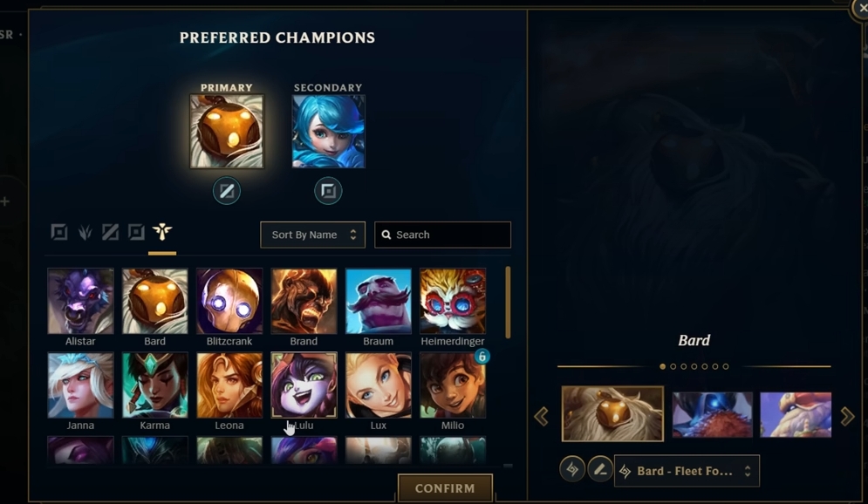Click the role icon under Secondary champion
The image size is (868, 504).
328,191
